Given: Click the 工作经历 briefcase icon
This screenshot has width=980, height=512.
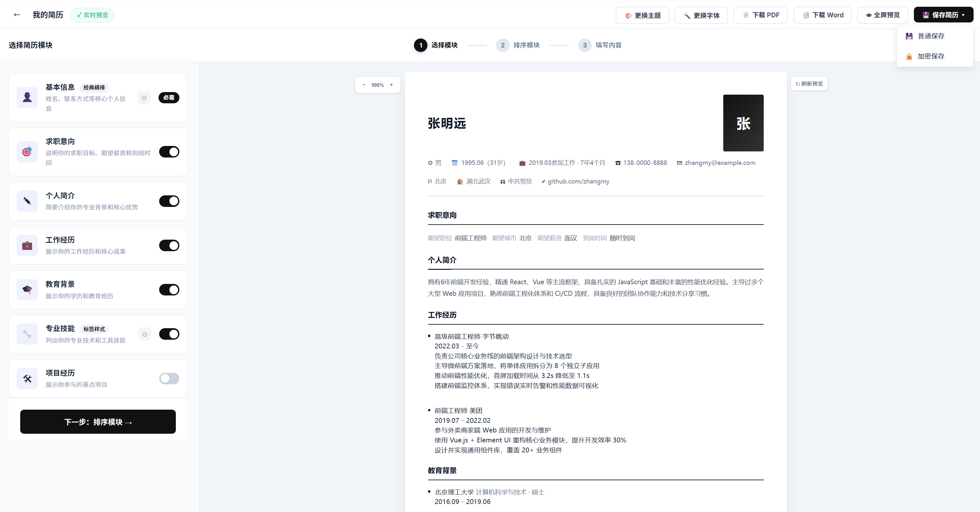Looking at the screenshot, I should click(x=27, y=245).
